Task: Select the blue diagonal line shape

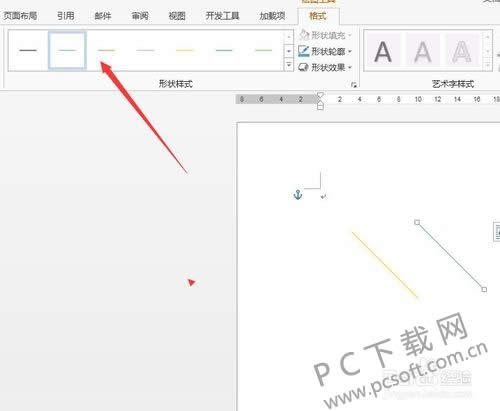Action: click(450, 256)
